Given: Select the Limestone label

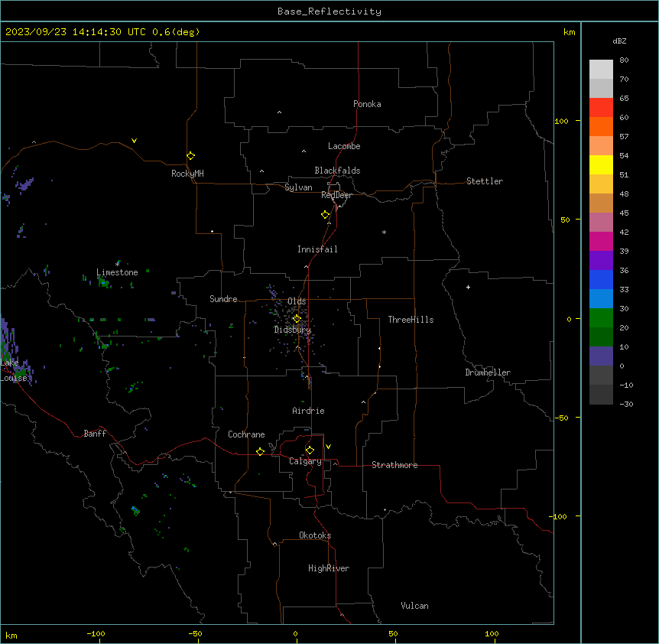Looking at the screenshot, I should pos(117,272).
